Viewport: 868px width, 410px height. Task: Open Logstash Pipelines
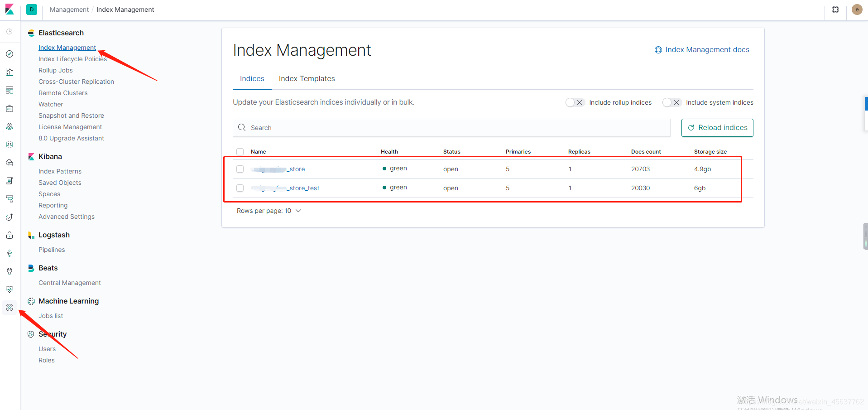click(x=52, y=250)
